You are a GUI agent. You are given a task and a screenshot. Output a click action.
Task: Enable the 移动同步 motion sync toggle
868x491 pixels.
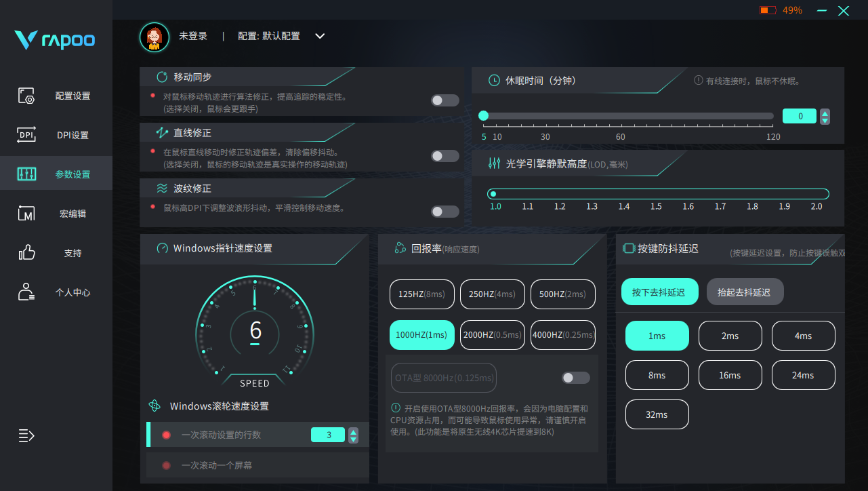445,100
